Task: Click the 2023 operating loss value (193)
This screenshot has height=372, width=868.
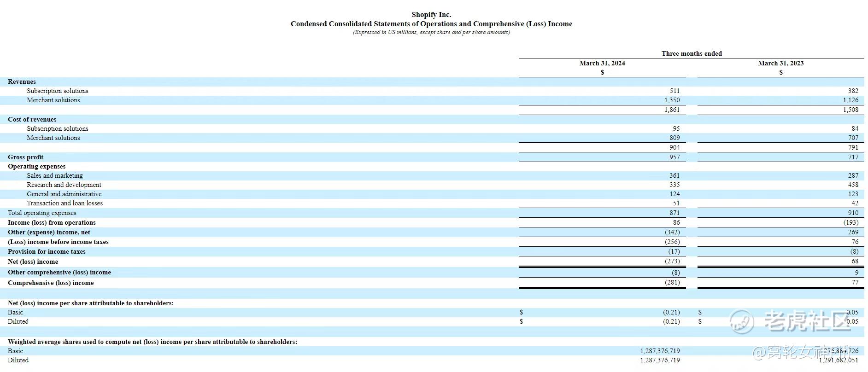Action: (x=851, y=222)
